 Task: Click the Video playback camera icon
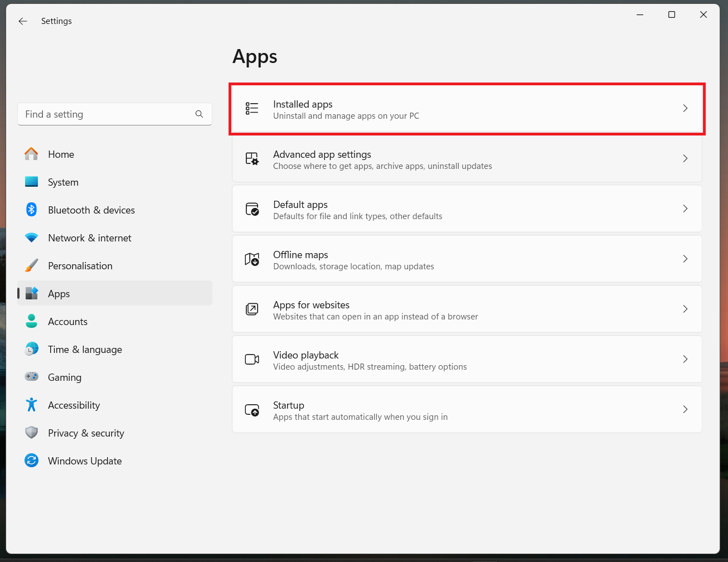tap(252, 360)
